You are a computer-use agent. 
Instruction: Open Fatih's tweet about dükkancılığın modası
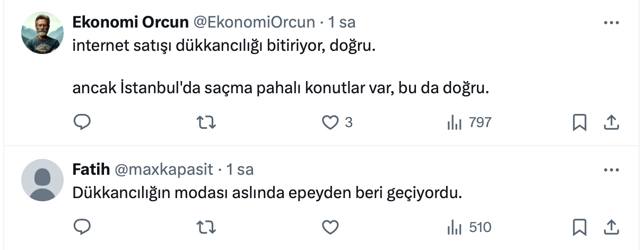click(x=267, y=193)
